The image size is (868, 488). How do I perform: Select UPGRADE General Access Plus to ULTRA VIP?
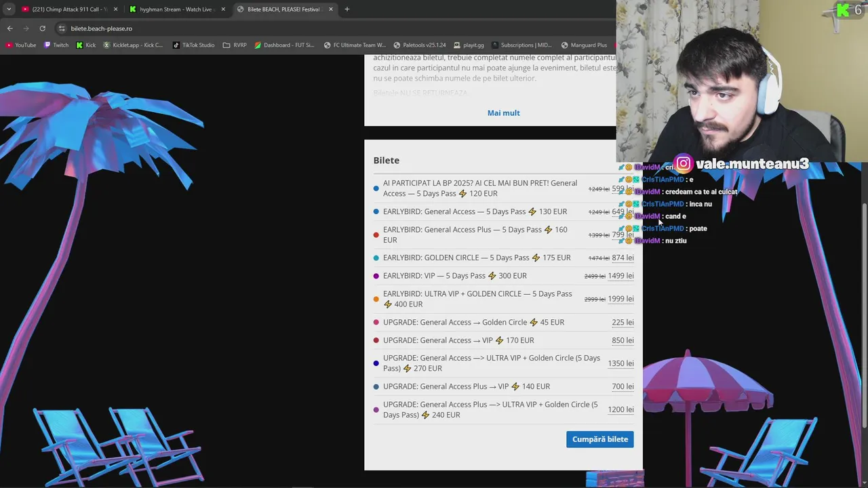click(503, 409)
